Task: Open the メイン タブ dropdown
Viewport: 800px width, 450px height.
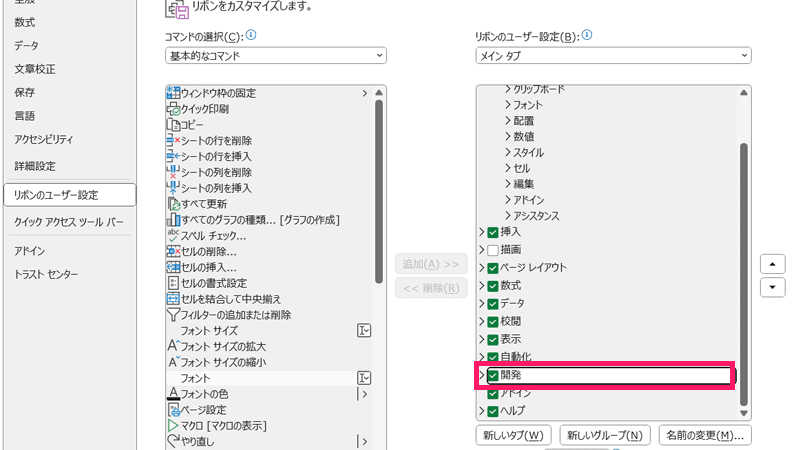Action: 613,55
